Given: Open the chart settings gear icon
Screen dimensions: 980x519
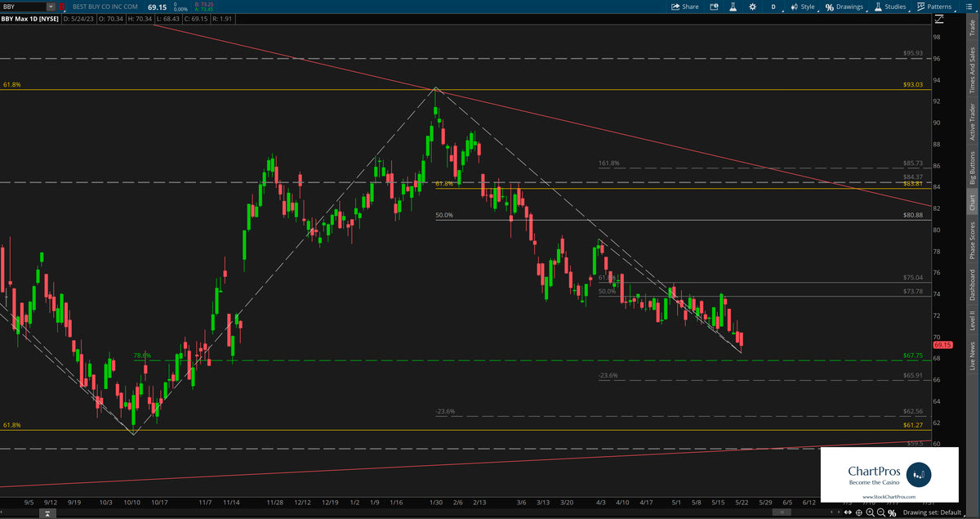Looking at the screenshot, I should point(752,6).
